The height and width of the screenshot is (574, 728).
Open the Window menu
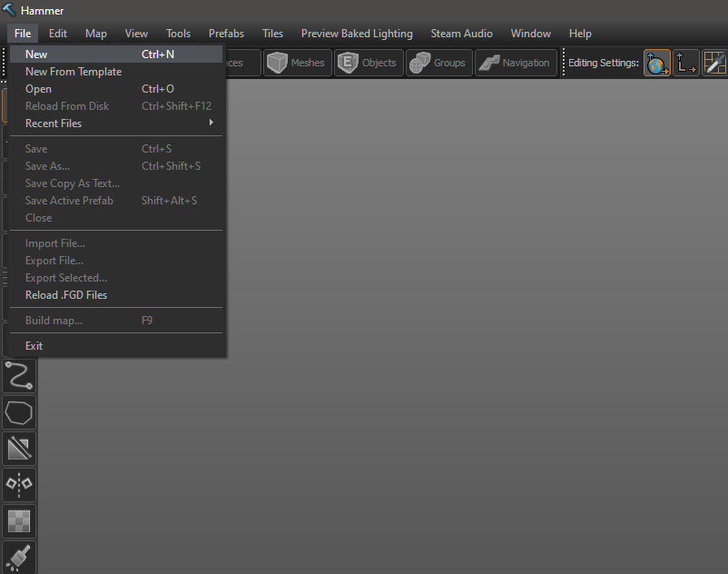[x=531, y=34]
